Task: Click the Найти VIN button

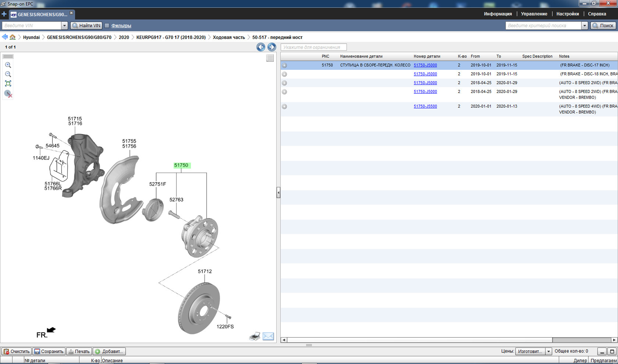Action: pyautogui.click(x=86, y=25)
